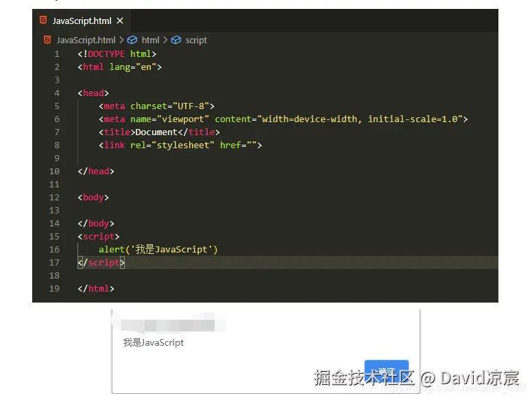Expand breadcrumb chevron after html
The height and width of the screenshot is (400, 532).
[x=165, y=40]
